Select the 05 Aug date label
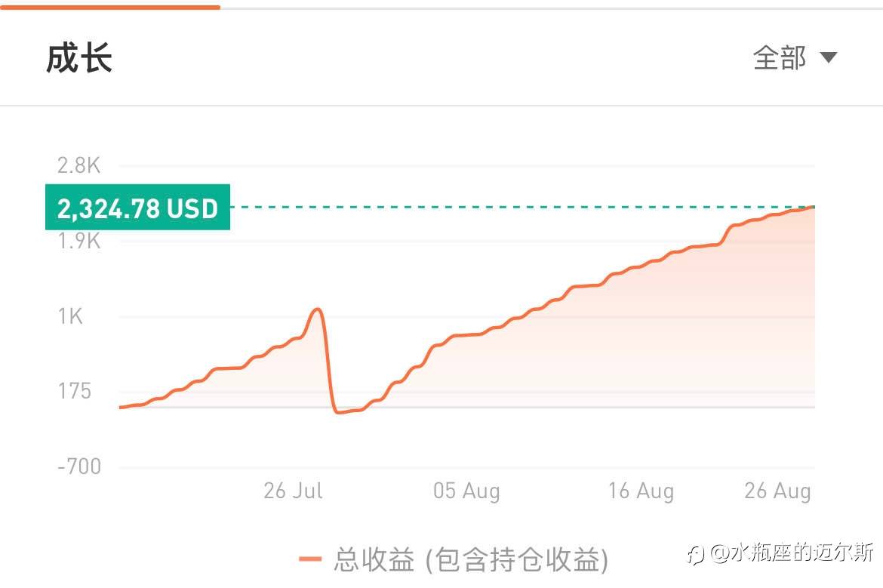883x588 pixels. point(466,491)
